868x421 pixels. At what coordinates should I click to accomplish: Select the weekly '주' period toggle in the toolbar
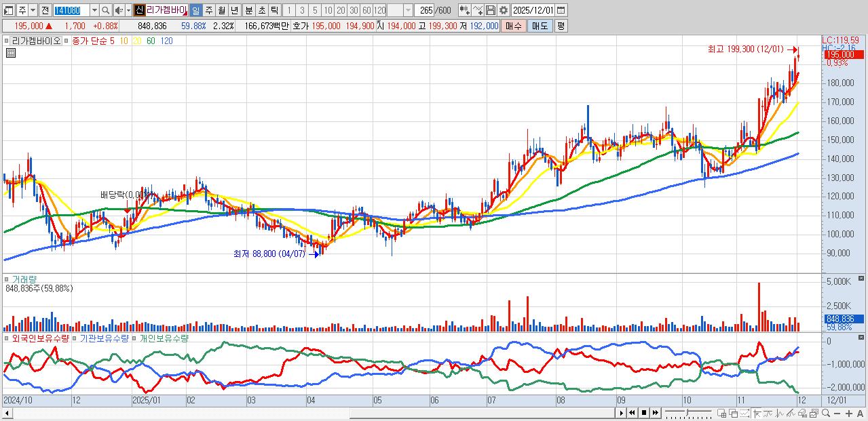click(208, 10)
